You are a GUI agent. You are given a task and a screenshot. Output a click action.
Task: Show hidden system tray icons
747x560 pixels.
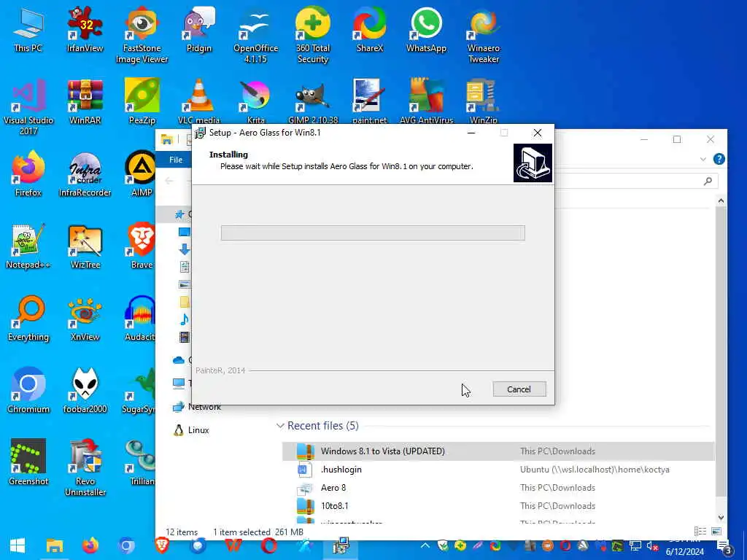pyautogui.click(x=425, y=545)
